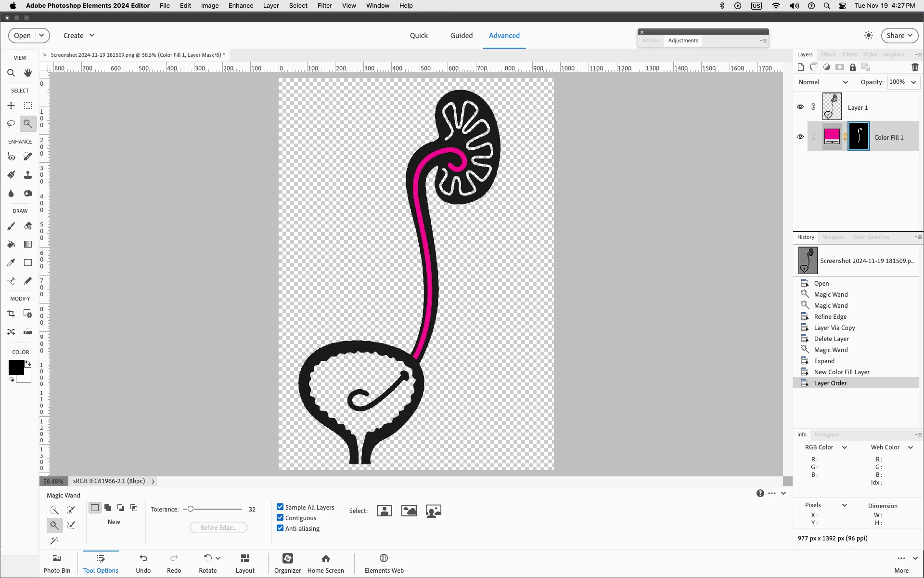
Task: Click the Share button
Action: coord(899,36)
